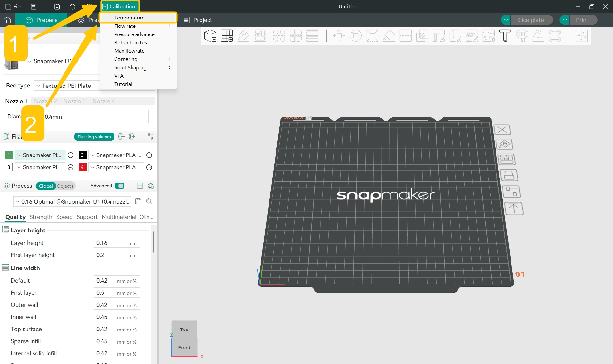Choose Max flowrate menu item
Image resolution: width=613 pixels, height=364 pixels.
coord(138,51)
